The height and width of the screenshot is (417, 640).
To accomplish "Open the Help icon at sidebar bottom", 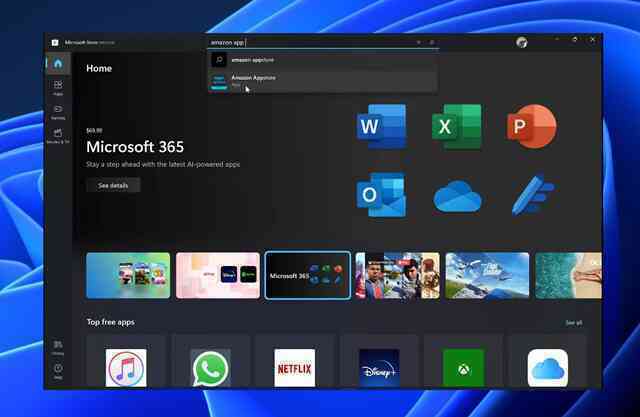I will tap(58, 371).
